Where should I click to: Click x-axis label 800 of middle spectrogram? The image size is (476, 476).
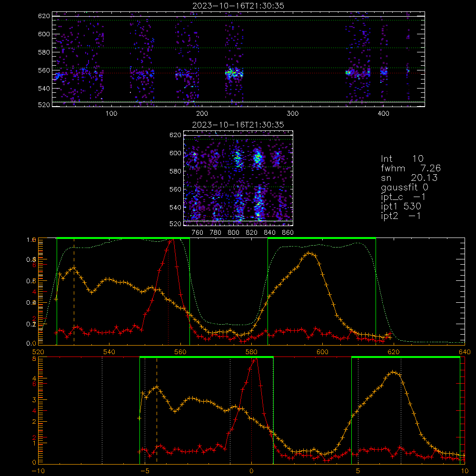pyautogui.click(x=233, y=233)
